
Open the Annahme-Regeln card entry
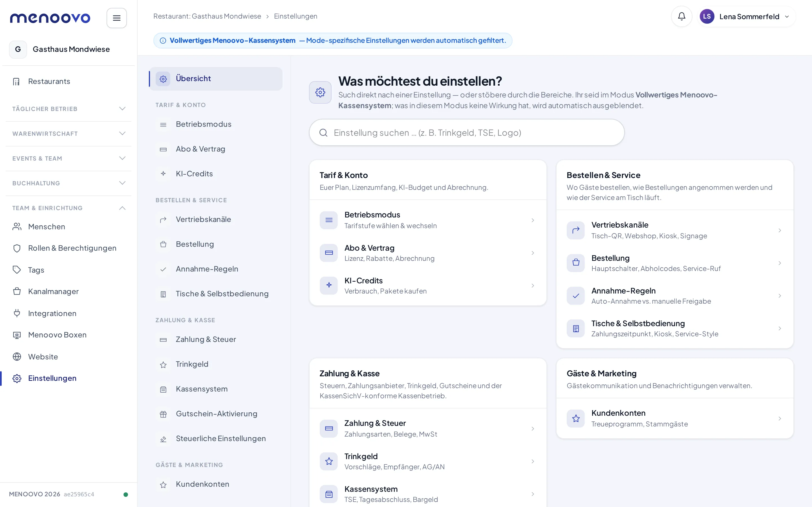(675, 296)
